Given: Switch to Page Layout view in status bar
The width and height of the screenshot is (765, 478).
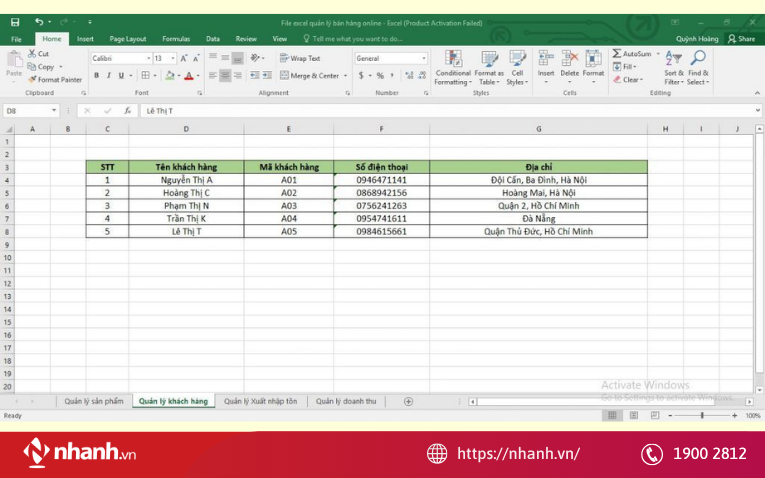Looking at the screenshot, I should 634,416.
